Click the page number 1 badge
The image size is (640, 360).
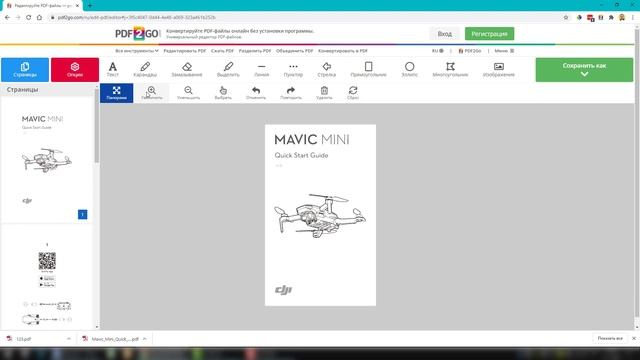tap(82, 214)
